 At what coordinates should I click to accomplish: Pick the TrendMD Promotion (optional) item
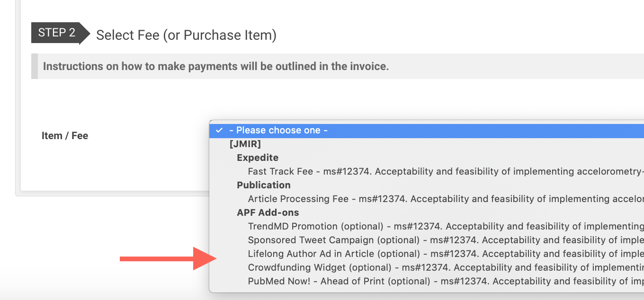pyautogui.click(x=426, y=226)
